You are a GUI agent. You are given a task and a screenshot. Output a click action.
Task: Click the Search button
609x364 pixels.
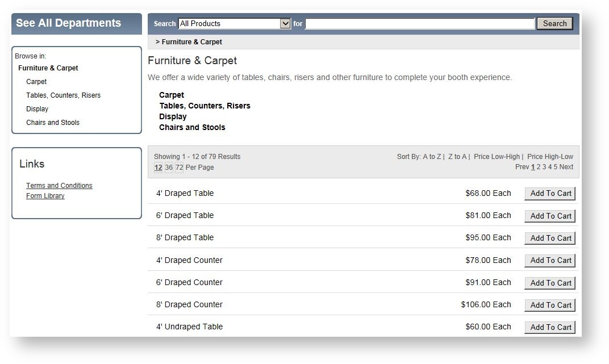pos(554,23)
